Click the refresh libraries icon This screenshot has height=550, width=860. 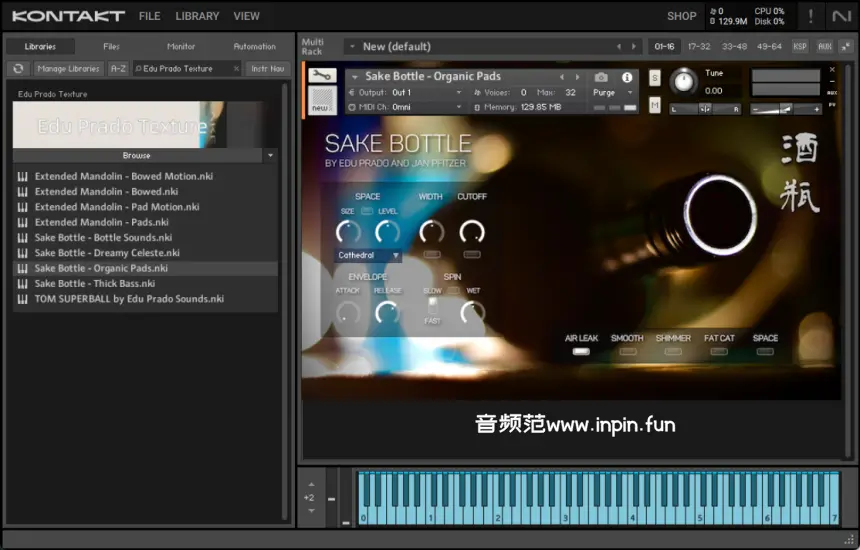[18, 69]
